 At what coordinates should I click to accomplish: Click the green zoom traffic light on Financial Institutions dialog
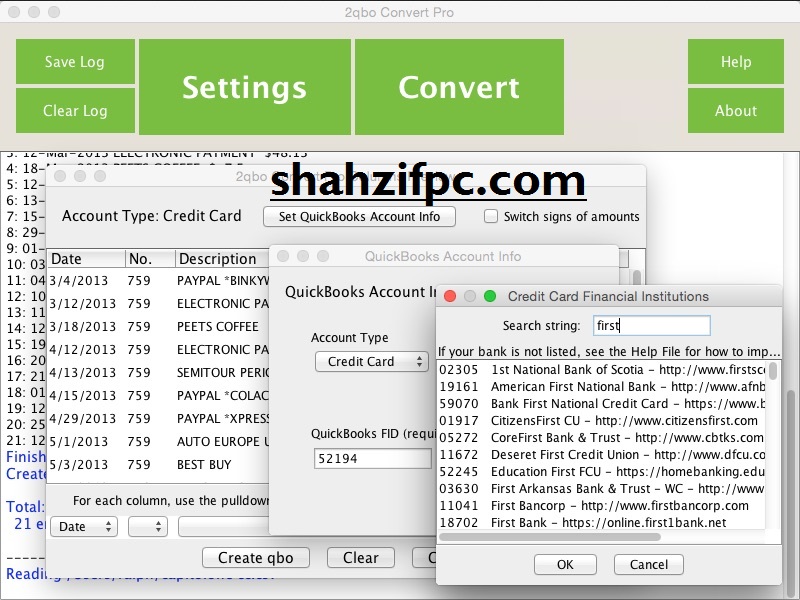[x=490, y=296]
